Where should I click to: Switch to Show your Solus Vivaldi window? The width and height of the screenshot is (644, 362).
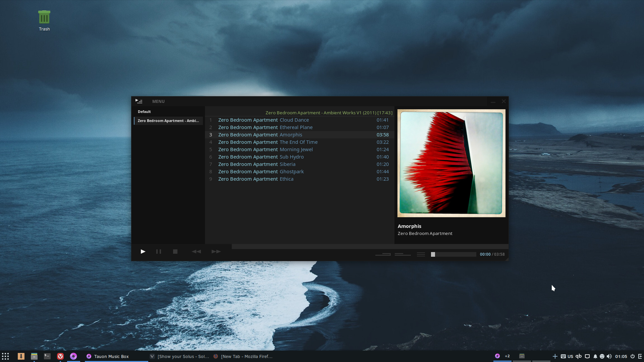click(180, 356)
